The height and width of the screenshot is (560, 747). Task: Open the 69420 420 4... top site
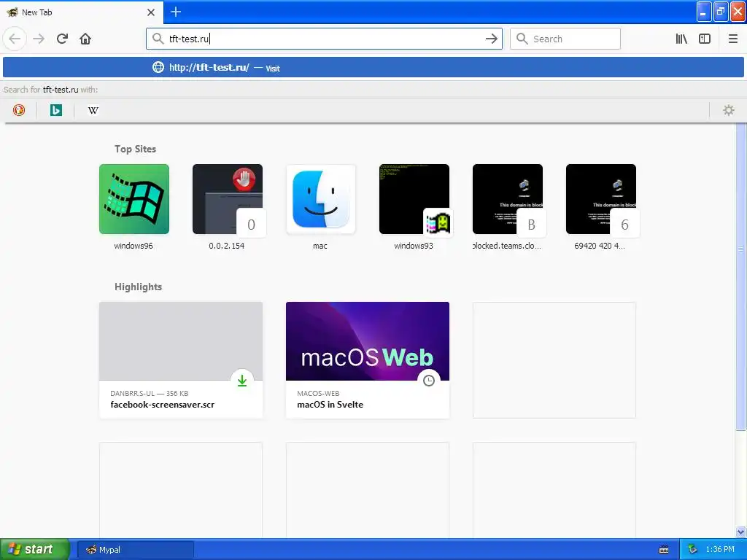pyautogui.click(x=601, y=207)
